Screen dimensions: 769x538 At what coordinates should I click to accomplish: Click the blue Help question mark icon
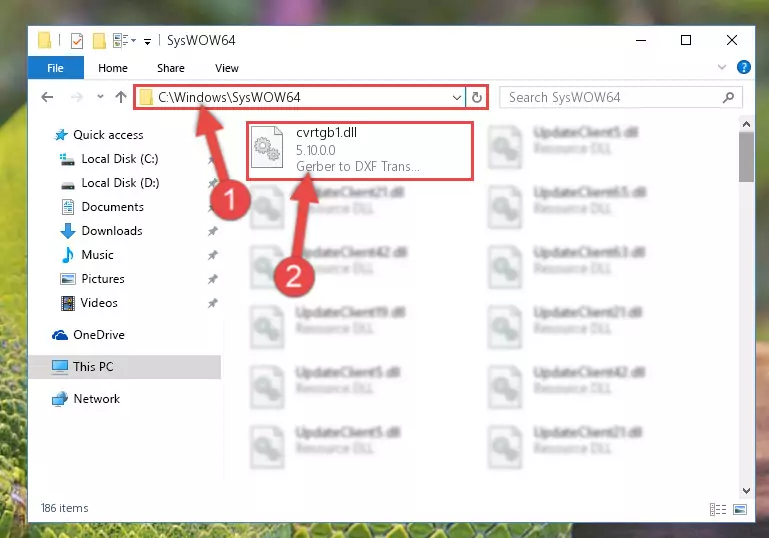point(743,67)
